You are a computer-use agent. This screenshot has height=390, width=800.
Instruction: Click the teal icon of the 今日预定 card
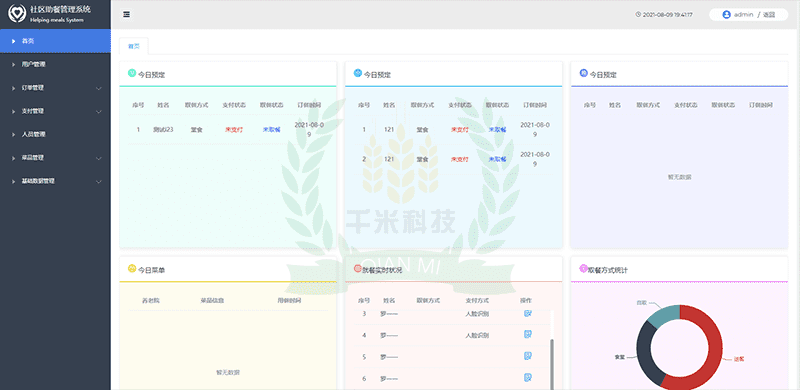tap(132, 74)
